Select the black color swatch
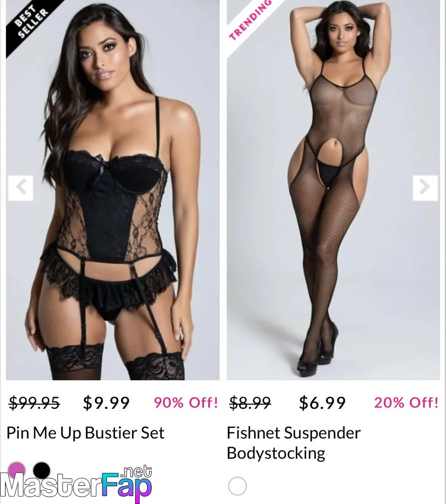 click(x=42, y=471)
